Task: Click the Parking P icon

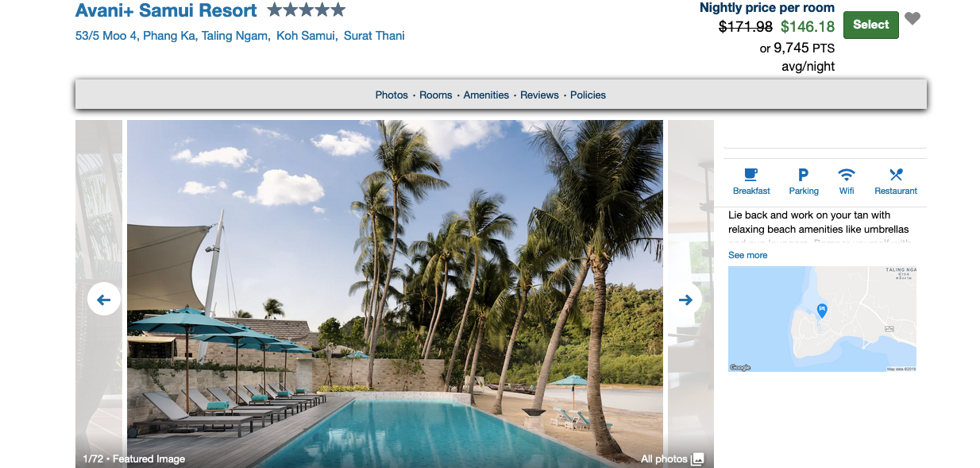Action: [x=803, y=175]
